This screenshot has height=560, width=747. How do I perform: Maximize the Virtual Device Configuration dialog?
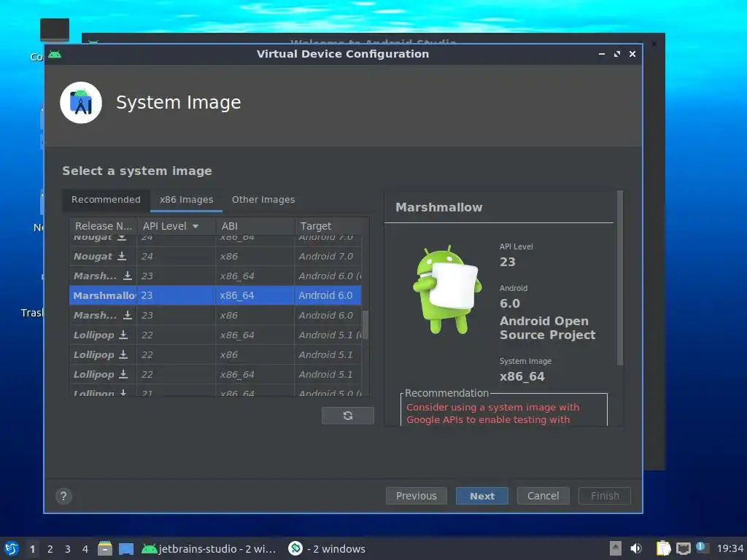(617, 54)
